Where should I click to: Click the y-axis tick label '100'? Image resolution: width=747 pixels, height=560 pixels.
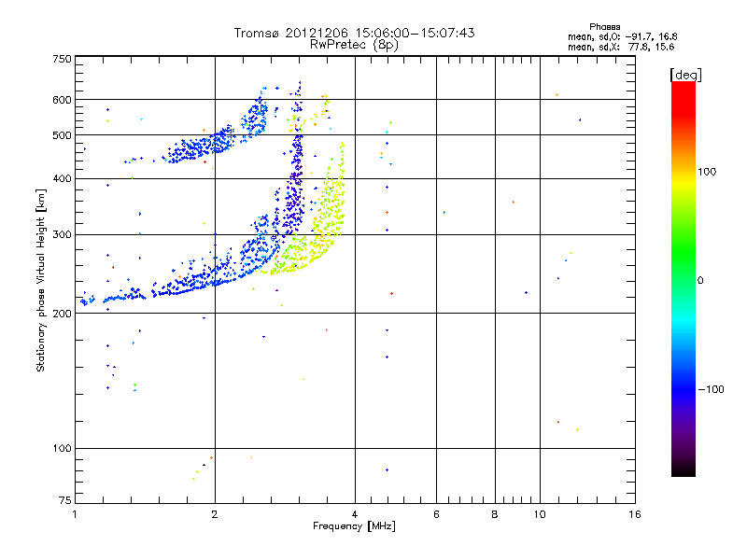(62, 449)
